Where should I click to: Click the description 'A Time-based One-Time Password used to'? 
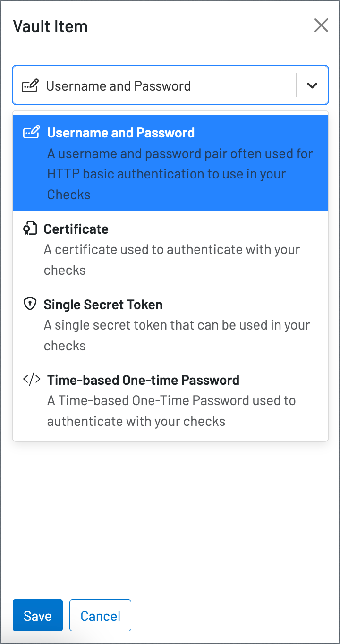[171, 411]
